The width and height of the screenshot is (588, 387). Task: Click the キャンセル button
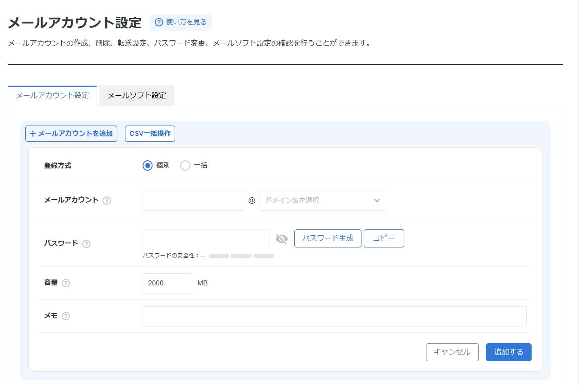click(x=452, y=352)
